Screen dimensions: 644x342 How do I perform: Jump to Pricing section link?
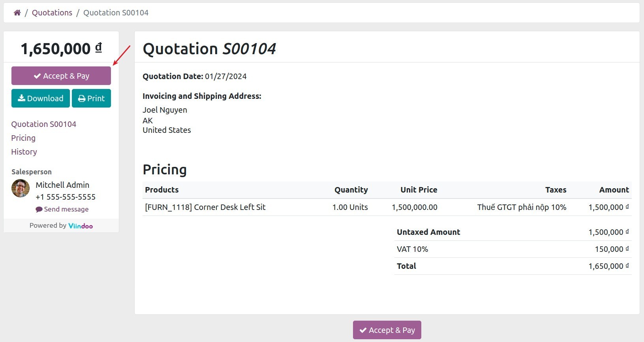[x=23, y=138]
